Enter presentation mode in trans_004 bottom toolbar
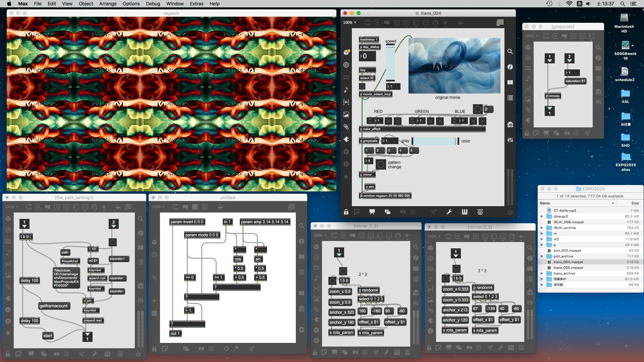The image size is (644, 362). point(372,212)
